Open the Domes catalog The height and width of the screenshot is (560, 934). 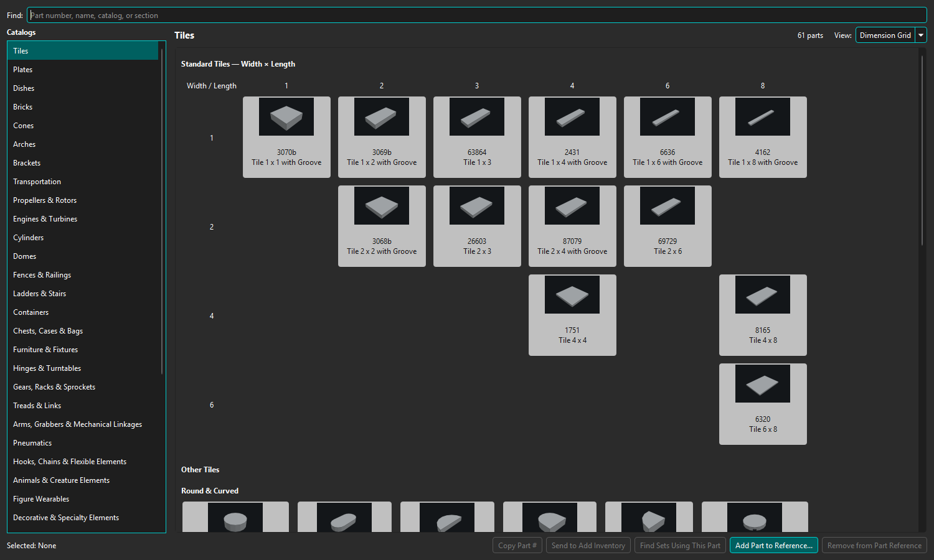tap(83, 256)
